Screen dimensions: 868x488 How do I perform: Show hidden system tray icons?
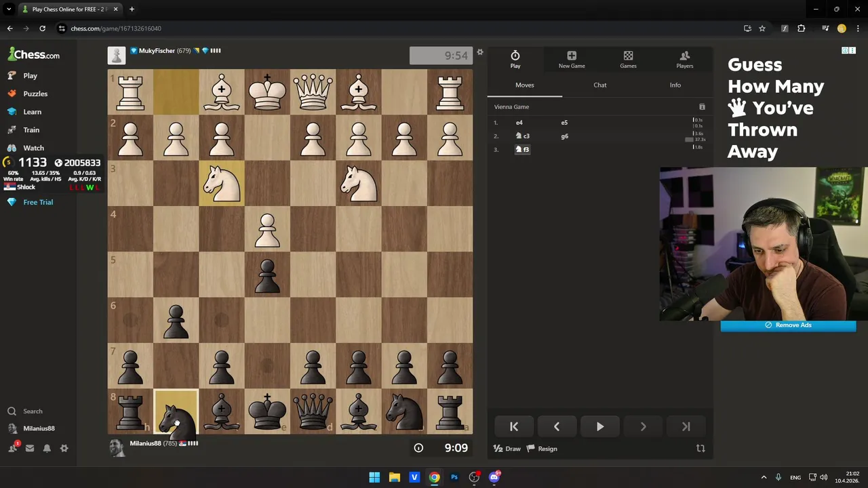764,477
